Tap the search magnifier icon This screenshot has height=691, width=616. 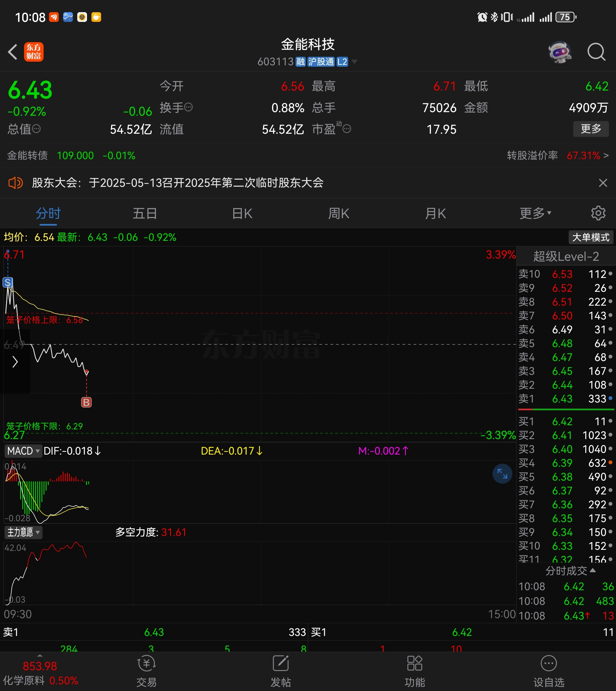[x=596, y=52]
